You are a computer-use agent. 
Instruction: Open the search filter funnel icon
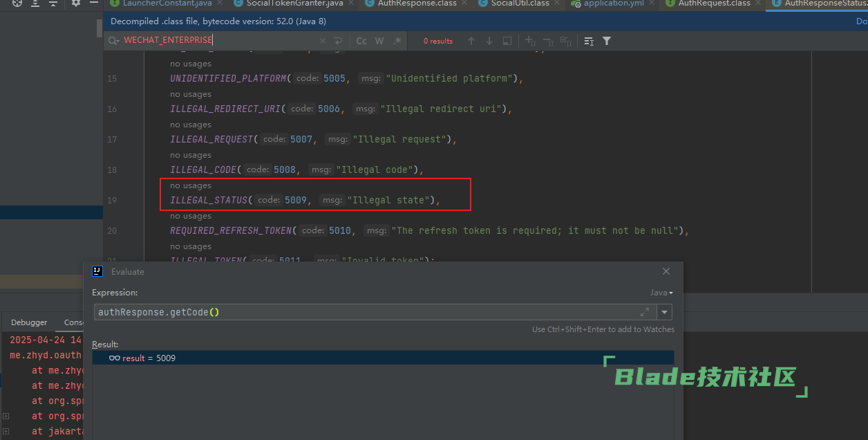click(x=607, y=41)
